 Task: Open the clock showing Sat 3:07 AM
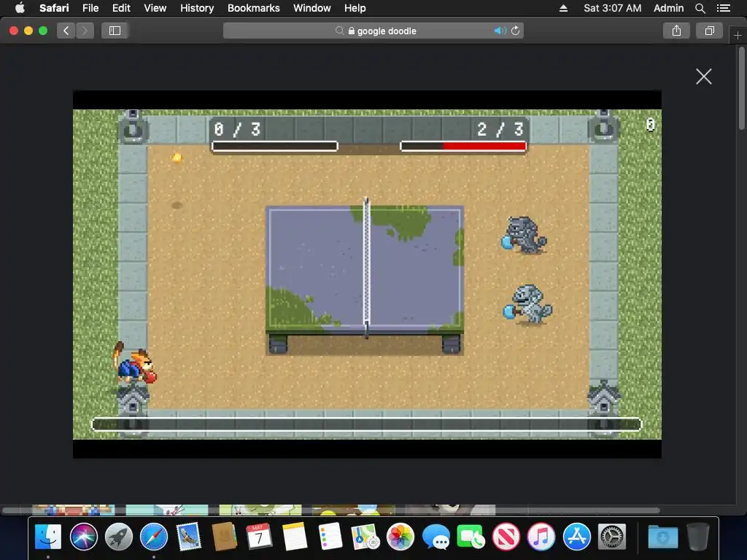(x=612, y=8)
